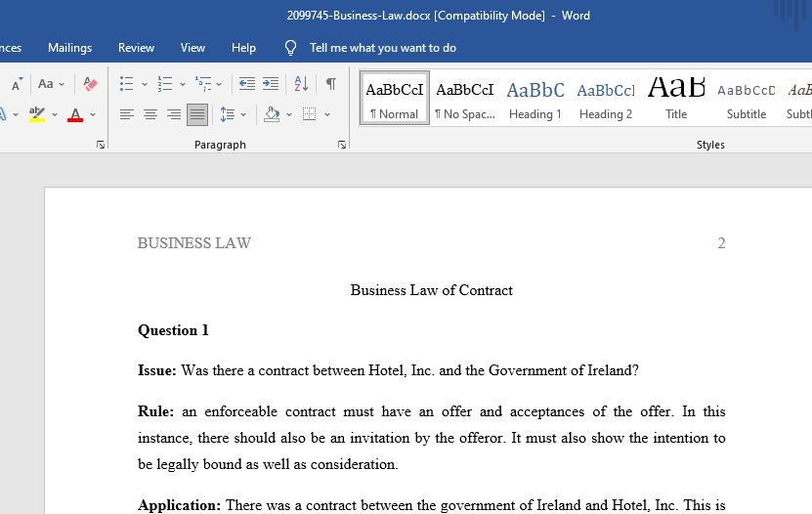Open Font dialog launcher

(x=101, y=145)
